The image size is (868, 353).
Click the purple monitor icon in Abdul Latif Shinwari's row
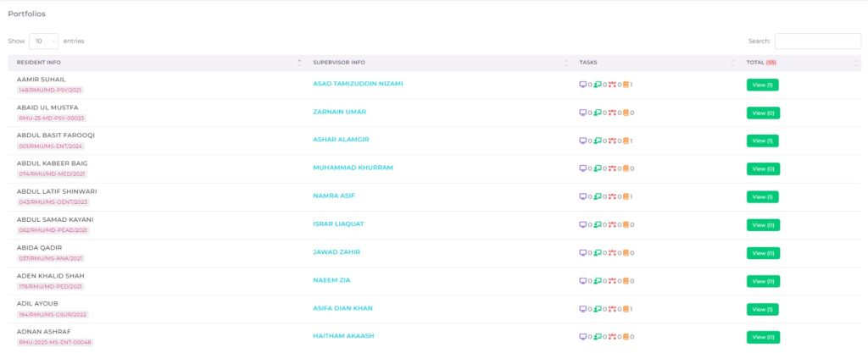582,196
